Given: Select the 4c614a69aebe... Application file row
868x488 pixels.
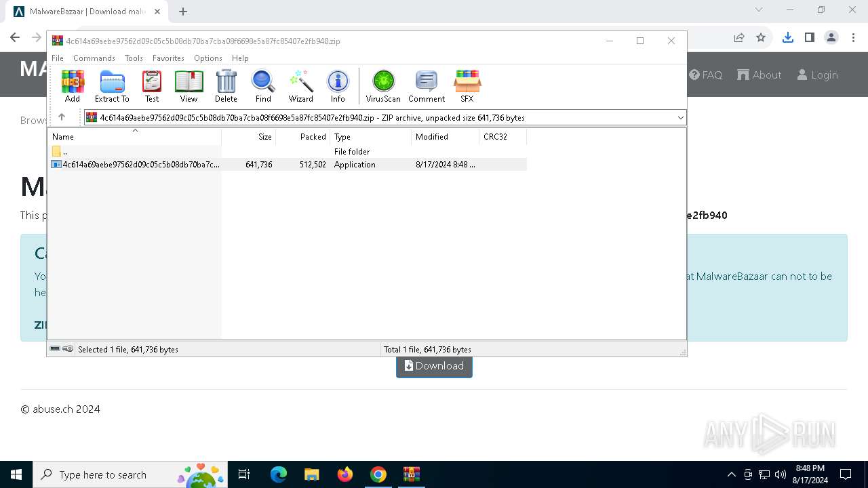Looking at the screenshot, I should 288,165.
